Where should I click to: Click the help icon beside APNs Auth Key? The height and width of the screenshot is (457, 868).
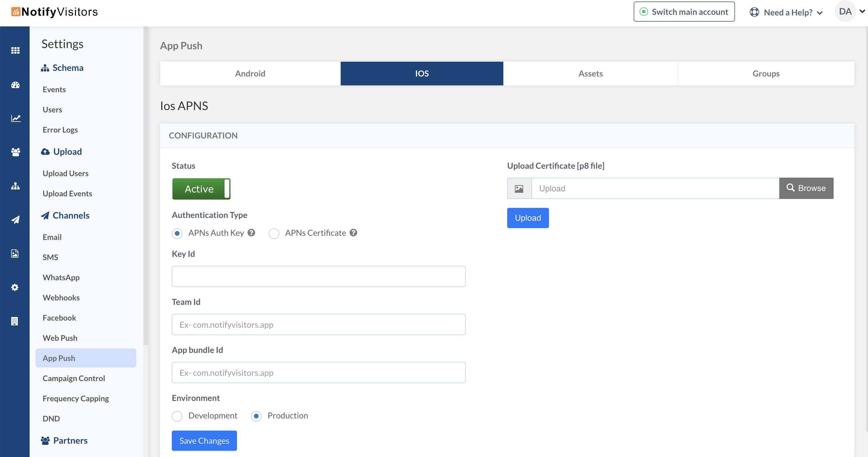tap(252, 233)
